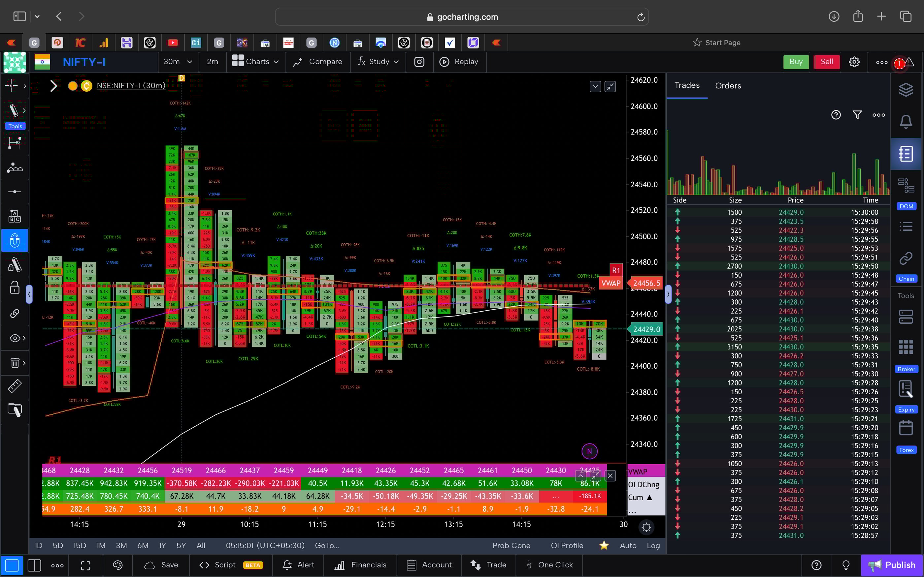Open the 30m timeframe dropdown
This screenshot has width=924, height=577.
tap(178, 61)
